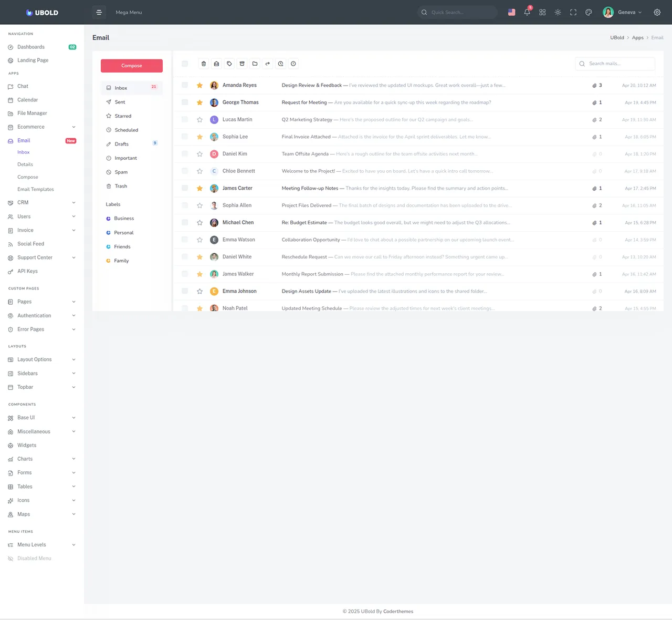
Task: Click the trash delete icon in mail toolbar
Action: pyautogui.click(x=204, y=64)
